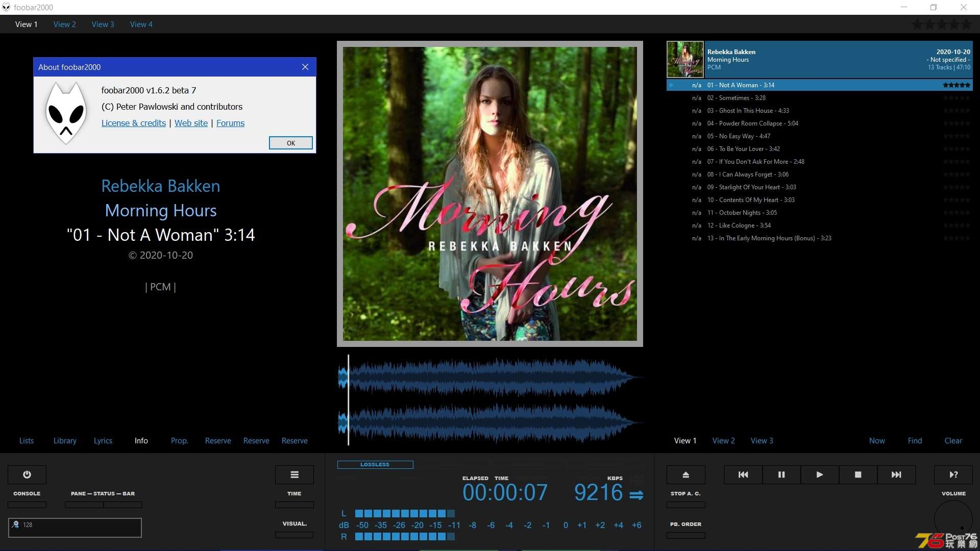Click the eject icon button
Viewport: 980px width, 551px height.
[686, 474]
